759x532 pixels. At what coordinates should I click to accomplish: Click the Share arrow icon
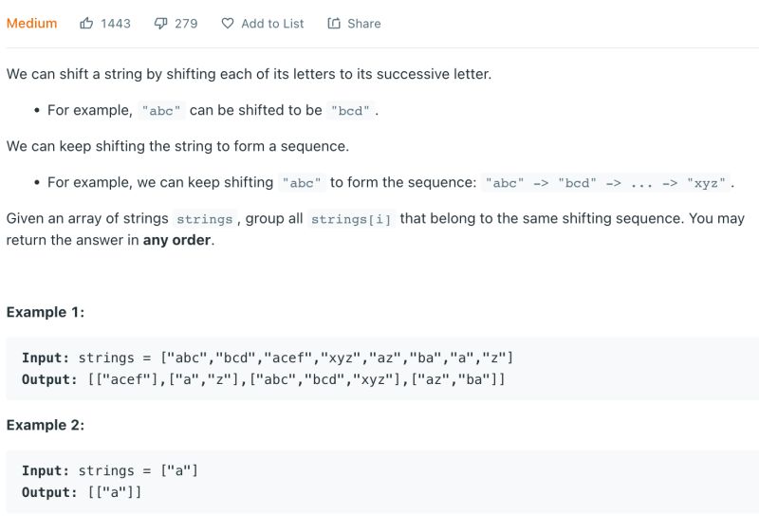coord(334,23)
